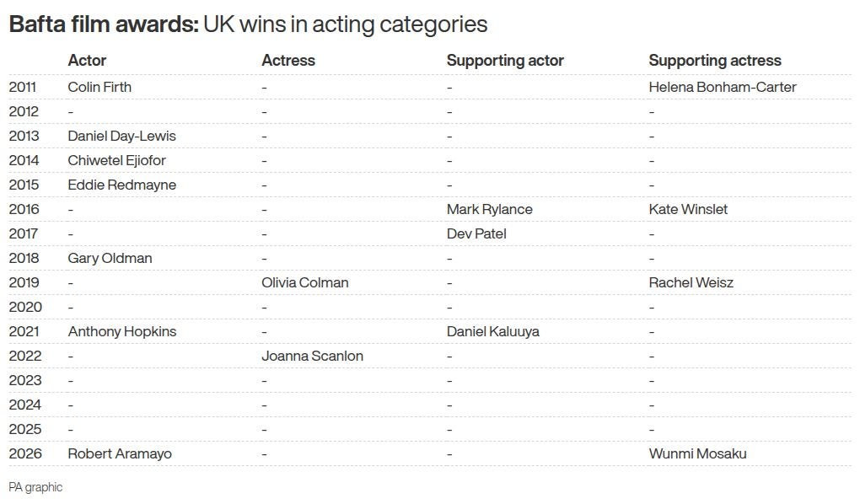
Task: Click the Supporting actor column header
Action: pos(505,61)
